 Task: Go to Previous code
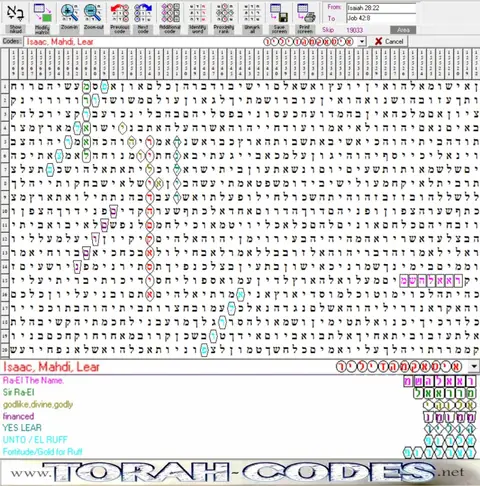click(119, 13)
